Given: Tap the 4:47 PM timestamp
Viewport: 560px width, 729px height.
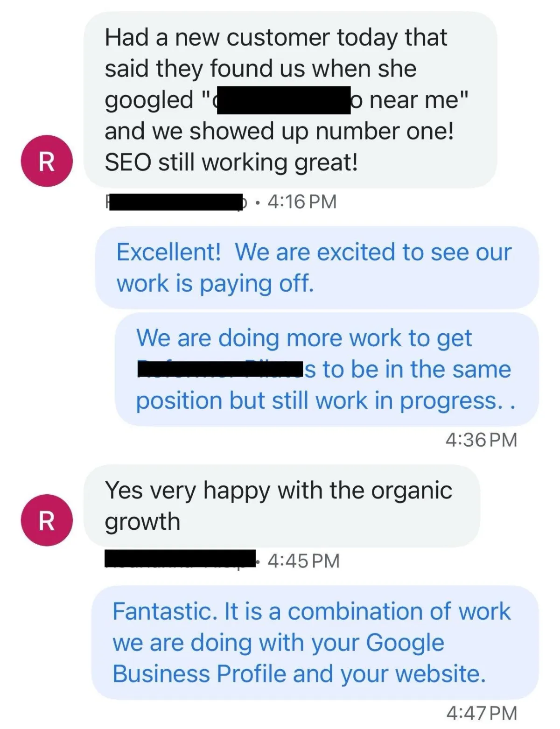Looking at the screenshot, I should (x=482, y=713).
